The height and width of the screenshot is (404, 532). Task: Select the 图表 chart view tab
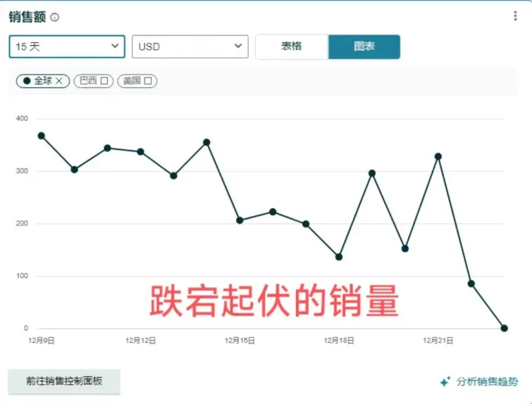pyautogui.click(x=364, y=46)
